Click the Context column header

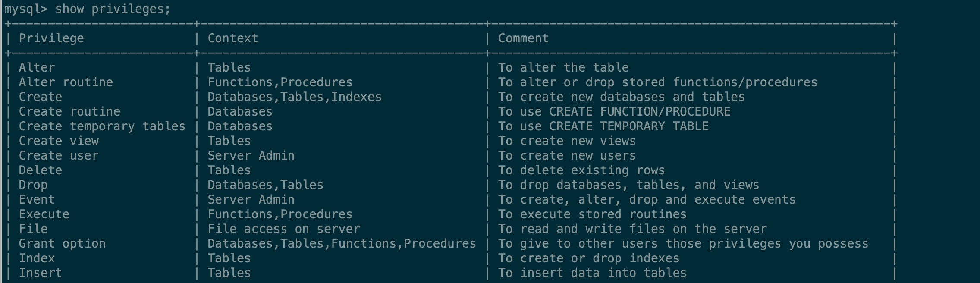[x=232, y=38]
